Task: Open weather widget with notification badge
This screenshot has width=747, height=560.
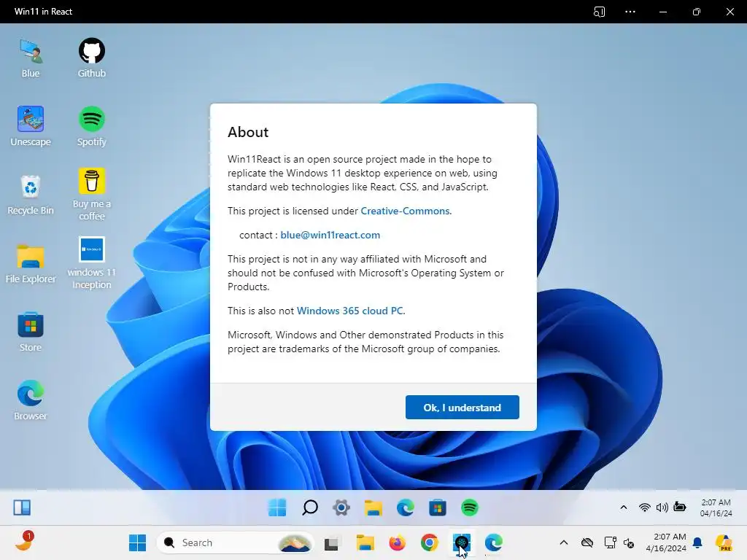Action: click(24, 542)
